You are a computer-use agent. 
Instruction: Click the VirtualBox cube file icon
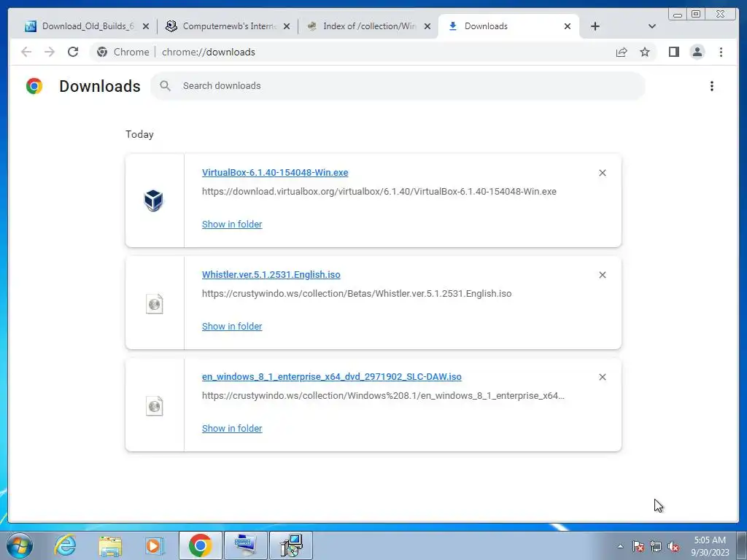(154, 201)
